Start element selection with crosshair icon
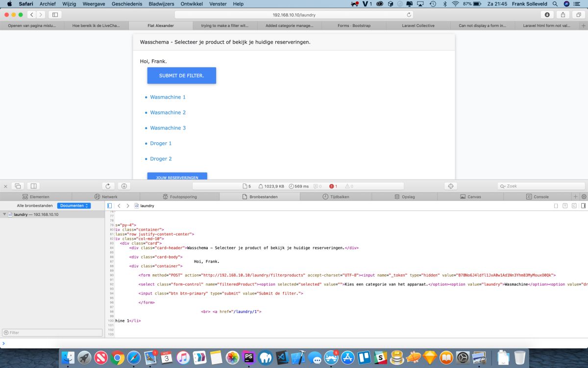This screenshot has height=368, width=588. point(451,186)
